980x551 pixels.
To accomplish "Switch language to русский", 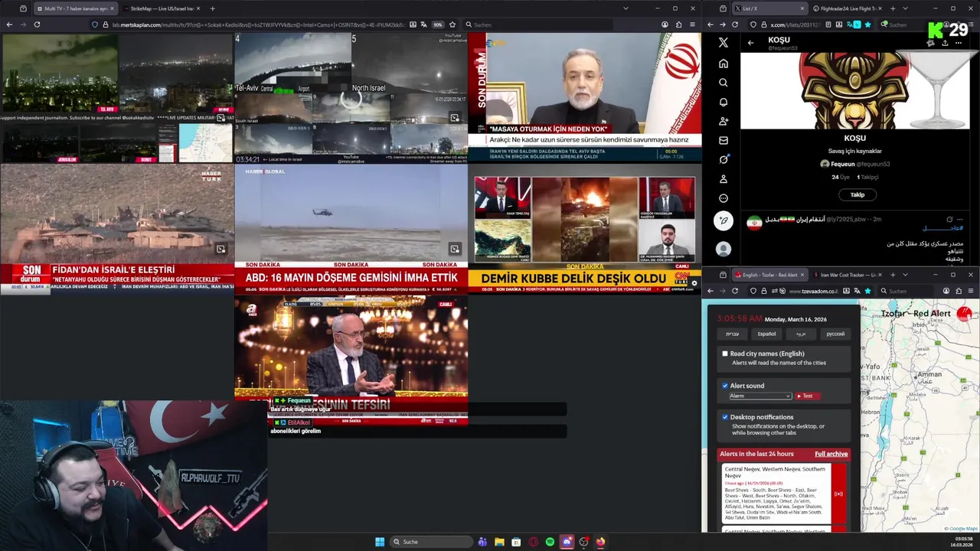I will 835,334.
